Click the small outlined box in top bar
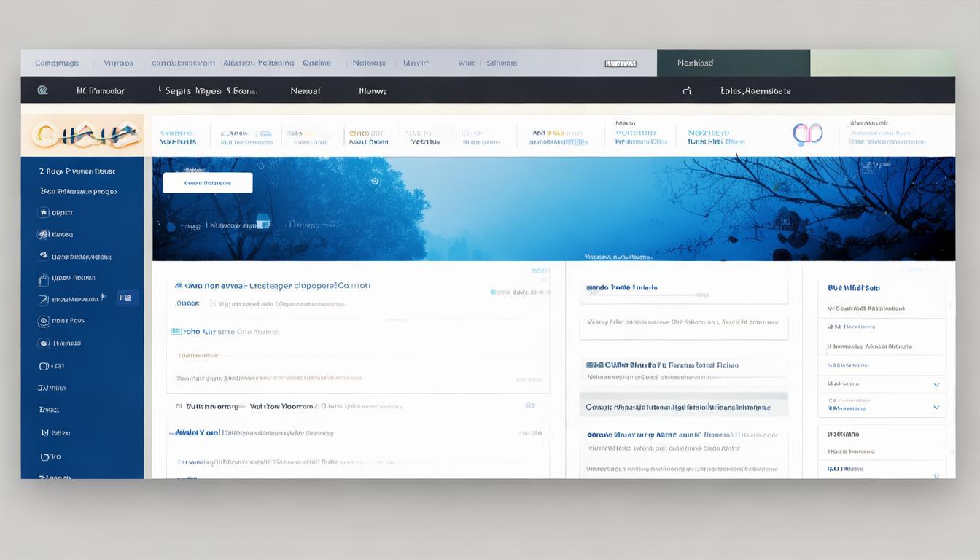 (621, 63)
